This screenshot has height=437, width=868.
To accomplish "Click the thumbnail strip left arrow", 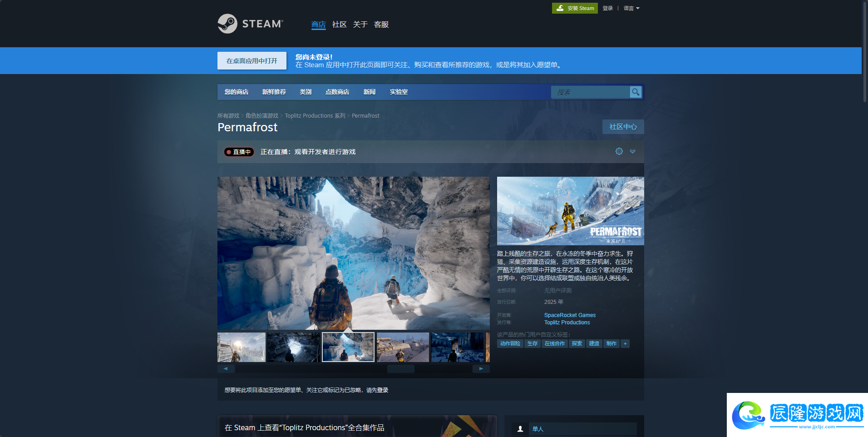I will click(x=226, y=369).
